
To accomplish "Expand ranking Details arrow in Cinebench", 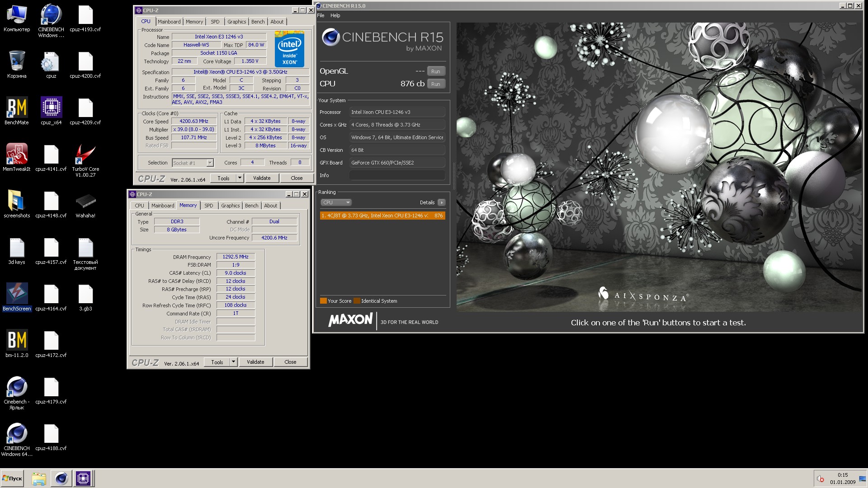I will click(x=442, y=202).
